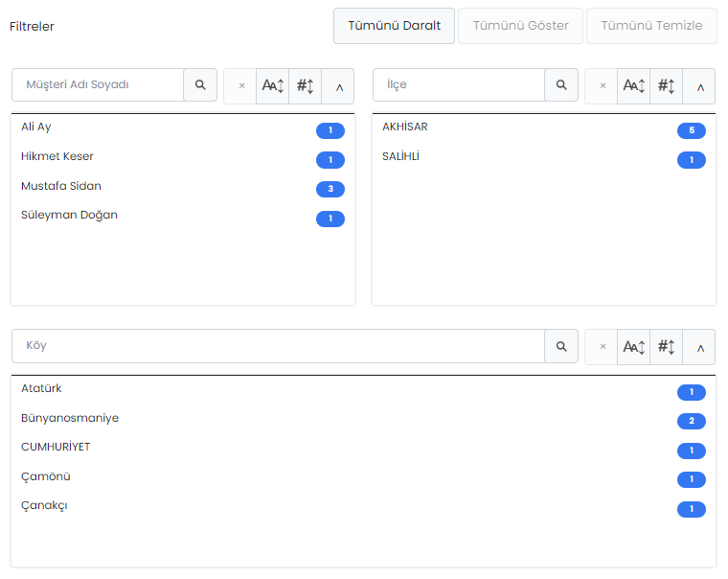The height and width of the screenshot is (579, 728).
Task: Click the Tümünü Göster button
Action: point(520,26)
